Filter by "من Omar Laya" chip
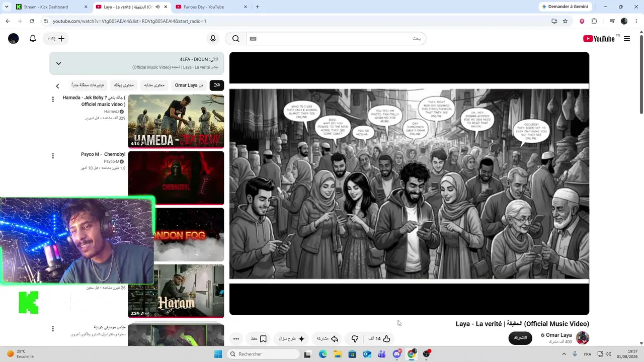 click(x=189, y=85)
